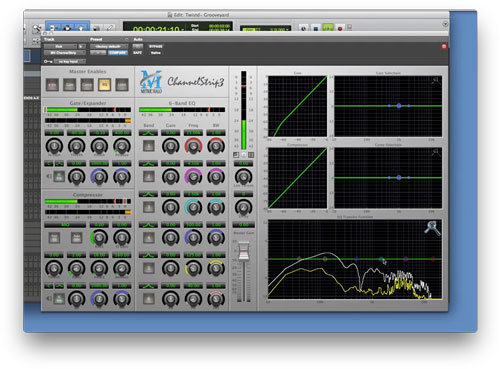Viewport: 500px width, 369px height.
Task: Select magenta band node on EQ Transfer graph
Action: tap(406, 259)
